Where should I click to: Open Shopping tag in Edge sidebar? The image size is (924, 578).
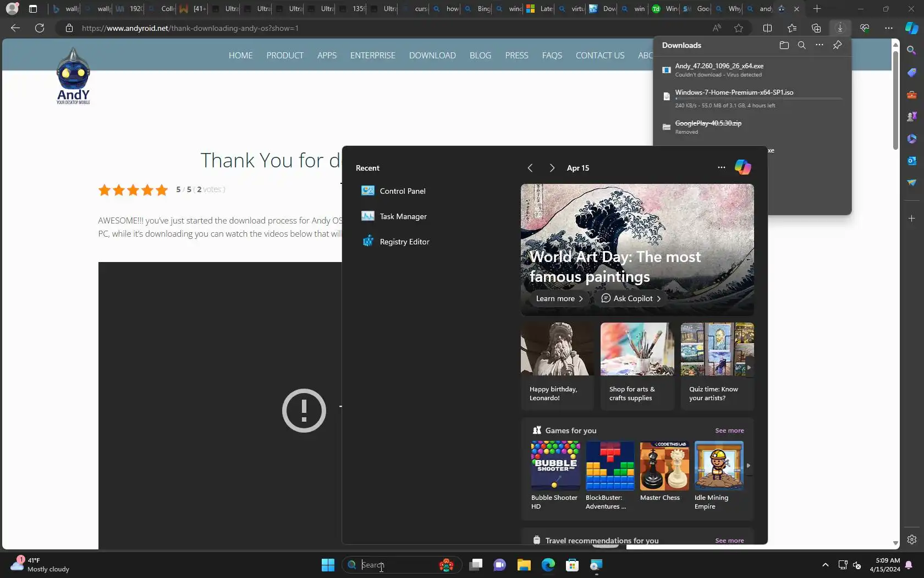click(912, 73)
